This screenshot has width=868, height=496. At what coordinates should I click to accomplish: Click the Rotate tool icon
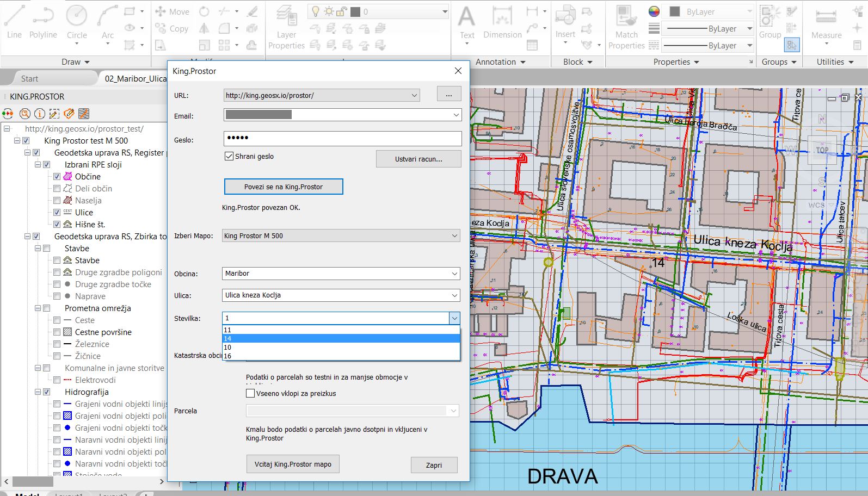point(204,11)
